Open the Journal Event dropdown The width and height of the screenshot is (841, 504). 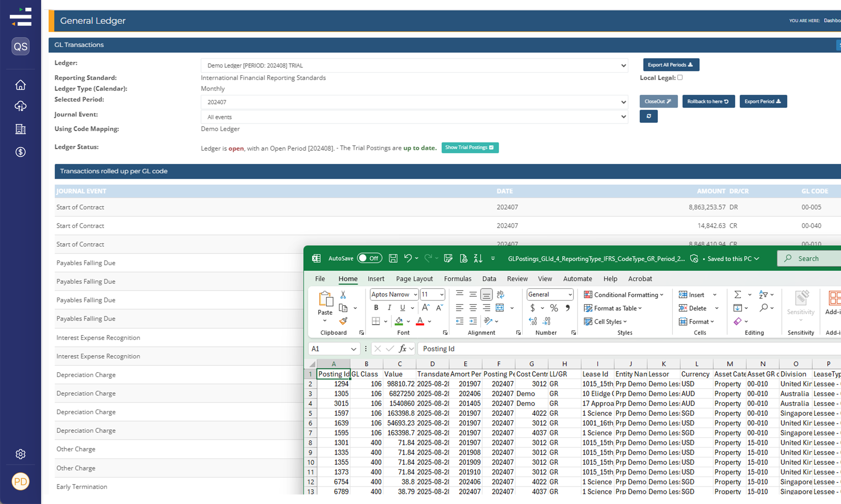414,117
